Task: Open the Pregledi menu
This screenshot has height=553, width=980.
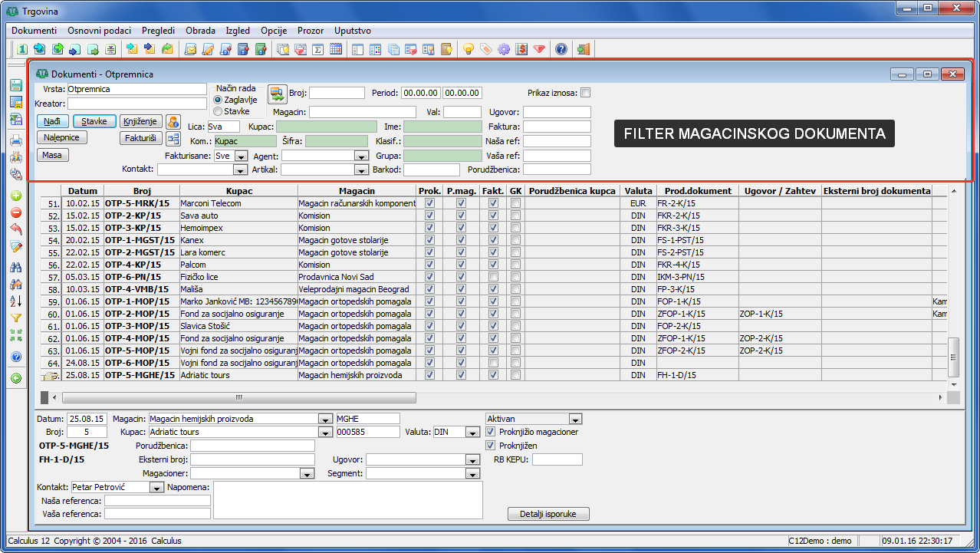Action: click(x=158, y=31)
